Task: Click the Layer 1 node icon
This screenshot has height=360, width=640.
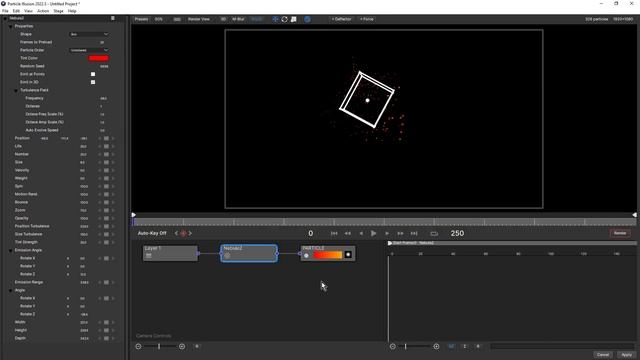Action: [149, 256]
